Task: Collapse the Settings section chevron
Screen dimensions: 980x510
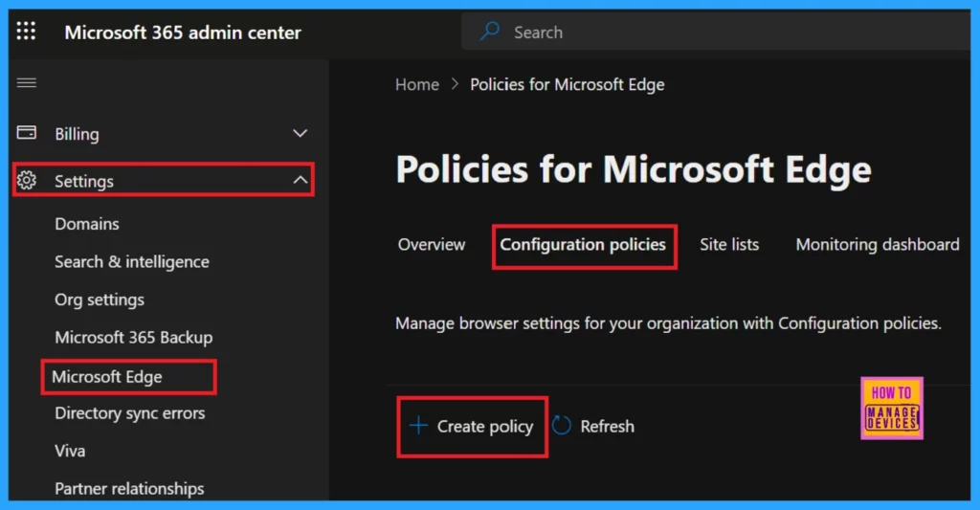Action: pyautogui.click(x=300, y=180)
